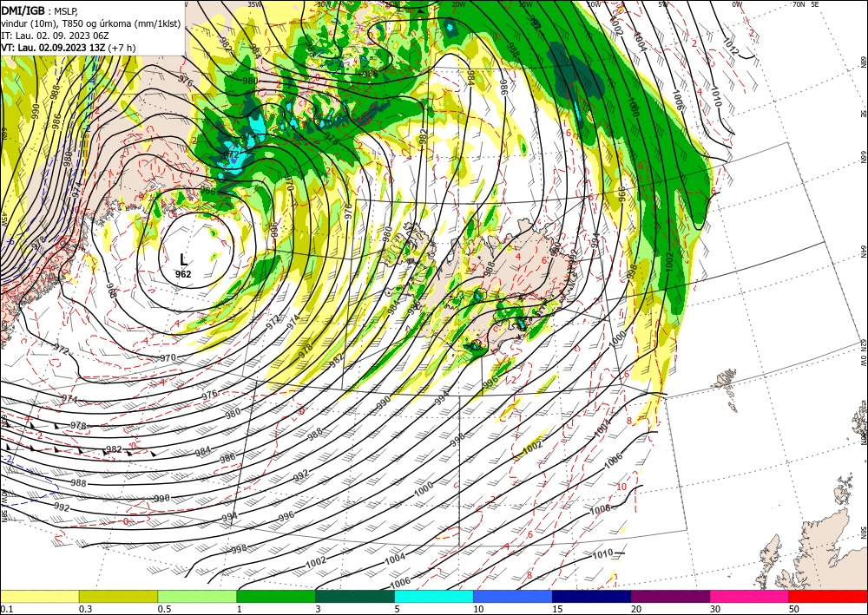Image resolution: width=868 pixels, height=615 pixels.
Task: Click the '10W' longitude label
Action: pos(594,3)
